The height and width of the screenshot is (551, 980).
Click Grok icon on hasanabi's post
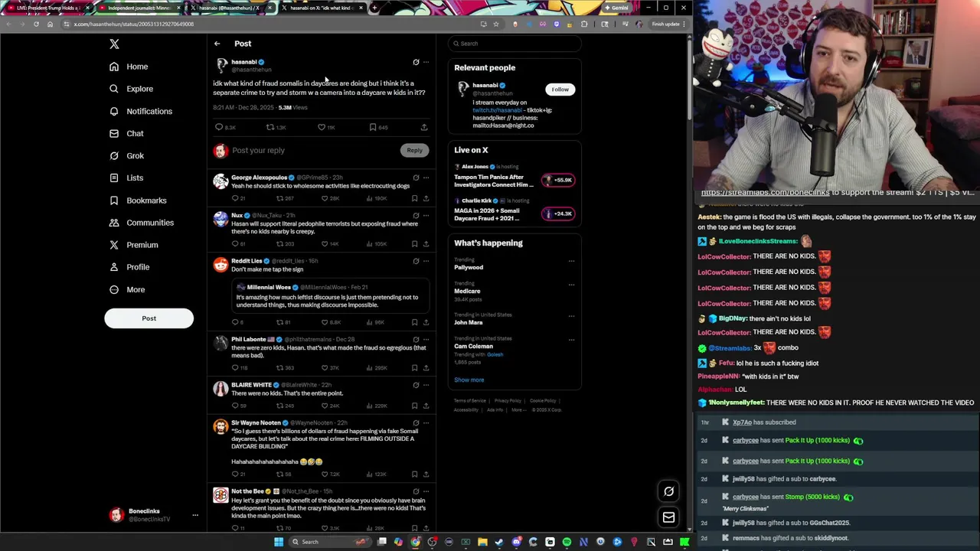click(416, 62)
